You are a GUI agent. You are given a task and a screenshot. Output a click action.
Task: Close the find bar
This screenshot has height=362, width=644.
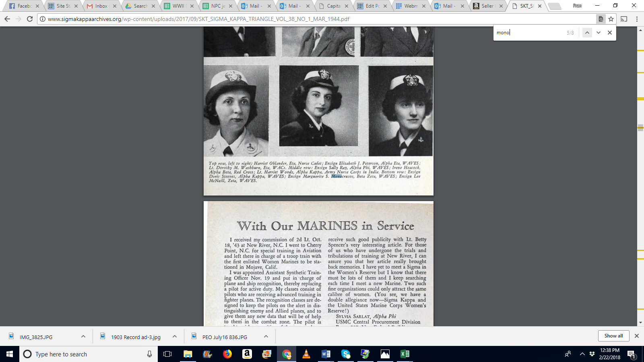point(610,33)
